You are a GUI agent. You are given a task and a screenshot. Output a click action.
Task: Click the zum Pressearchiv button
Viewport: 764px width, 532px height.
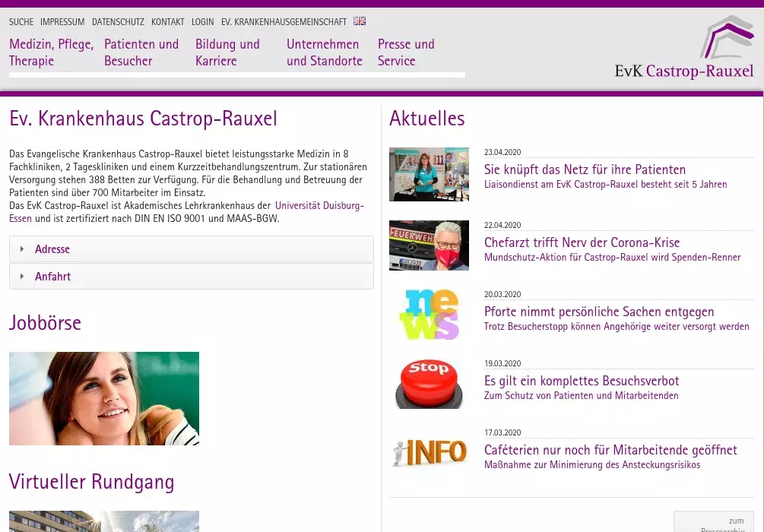(713, 523)
